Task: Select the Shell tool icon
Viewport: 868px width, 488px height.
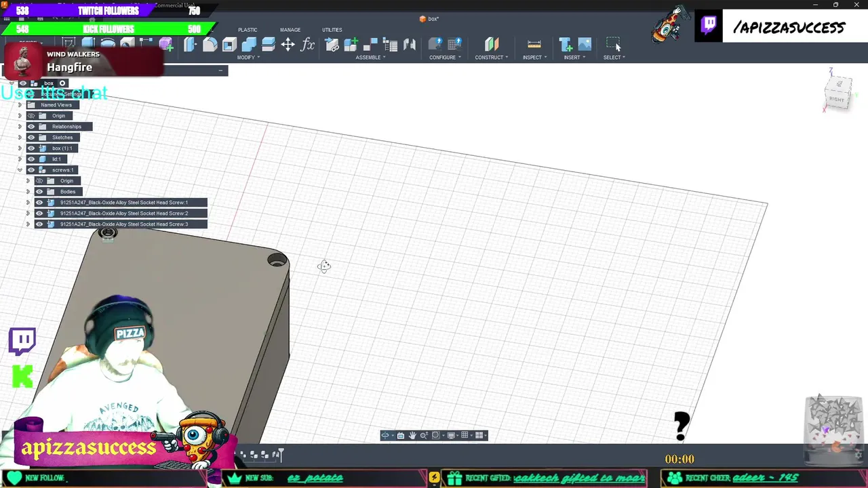Action: click(229, 45)
